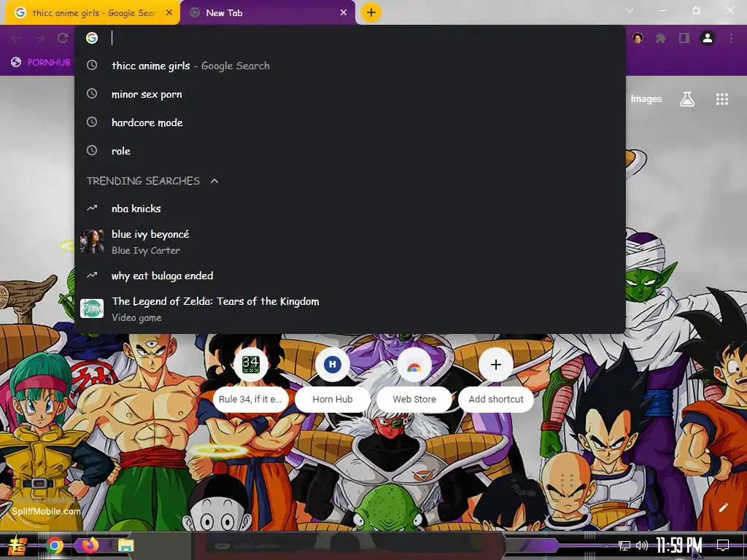Show hidden system tray icons

[x=606, y=545]
